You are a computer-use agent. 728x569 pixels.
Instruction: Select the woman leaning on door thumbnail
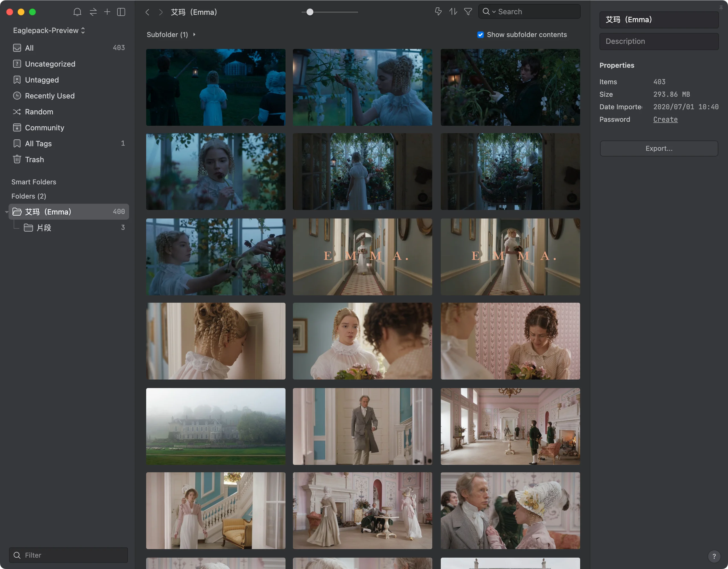[x=216, y=341]
